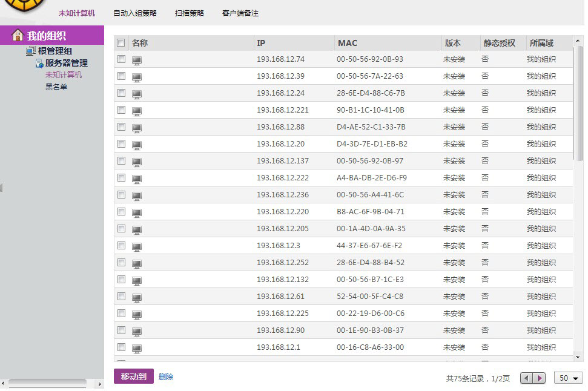The image size is (588, 391).
Task: Go to the previous page arrow
Action: point(526,378)
